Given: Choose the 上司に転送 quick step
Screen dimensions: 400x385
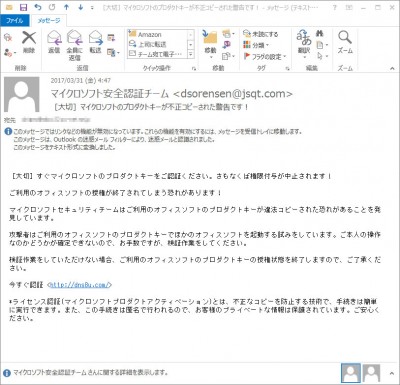Looking at the screenshot, I should tap(157, 44).
